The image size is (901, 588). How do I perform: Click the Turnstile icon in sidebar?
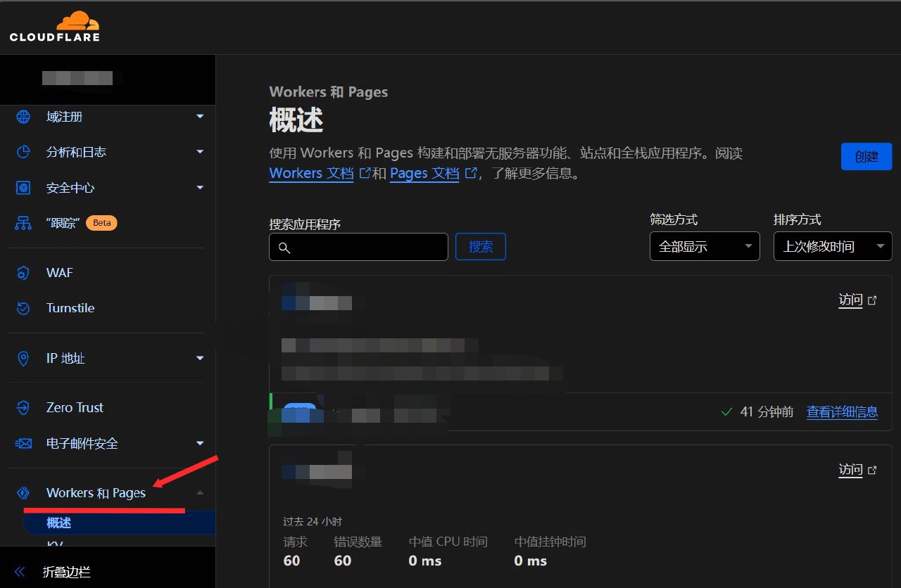click(x=23, y=308)
